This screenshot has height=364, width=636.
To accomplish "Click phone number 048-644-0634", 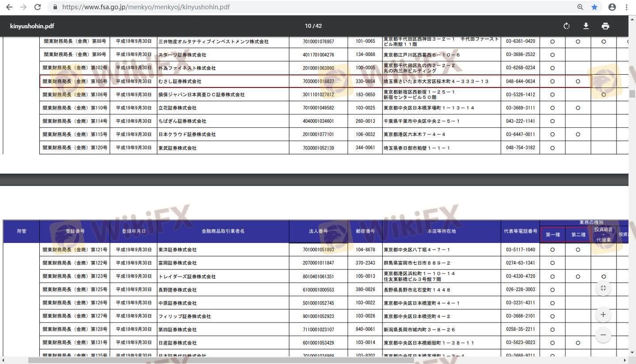I will [x=521, y=81].
